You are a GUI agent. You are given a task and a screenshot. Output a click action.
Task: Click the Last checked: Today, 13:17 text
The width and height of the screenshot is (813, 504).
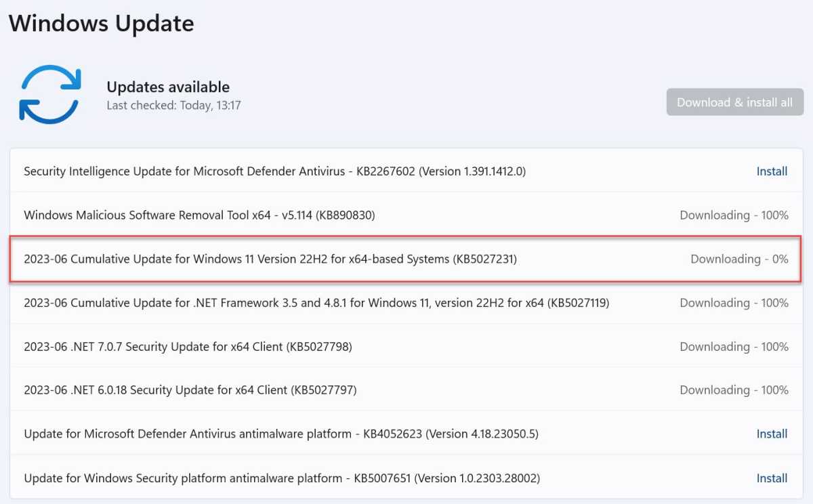point(173,106)
